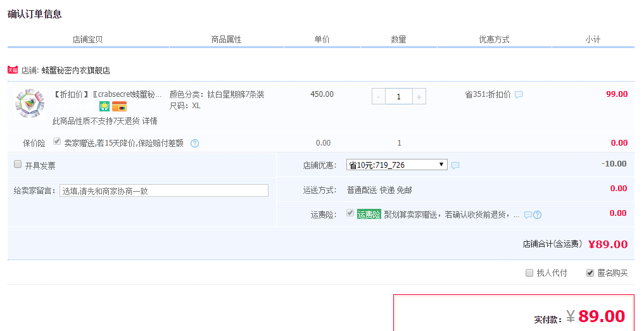
Task: Click comment bubble icon in 运费险 row
Action: 528,215
